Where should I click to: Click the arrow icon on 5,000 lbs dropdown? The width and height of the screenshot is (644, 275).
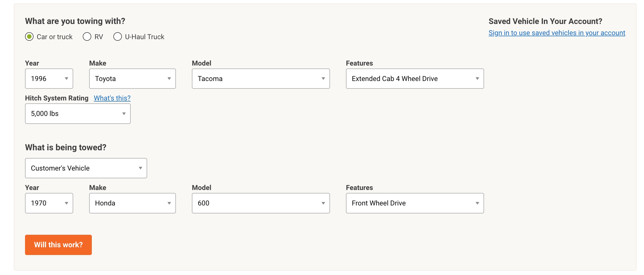pos(124,114)
